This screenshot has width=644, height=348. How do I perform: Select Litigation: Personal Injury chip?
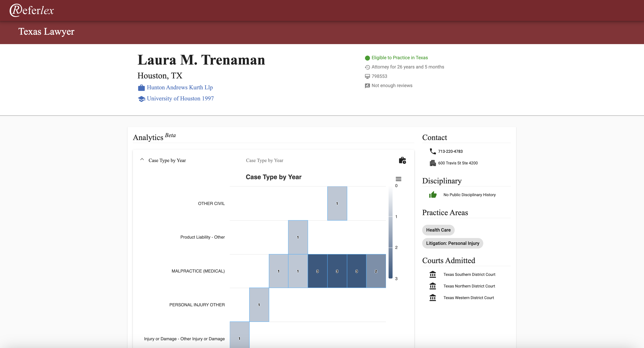coord(452,243)
